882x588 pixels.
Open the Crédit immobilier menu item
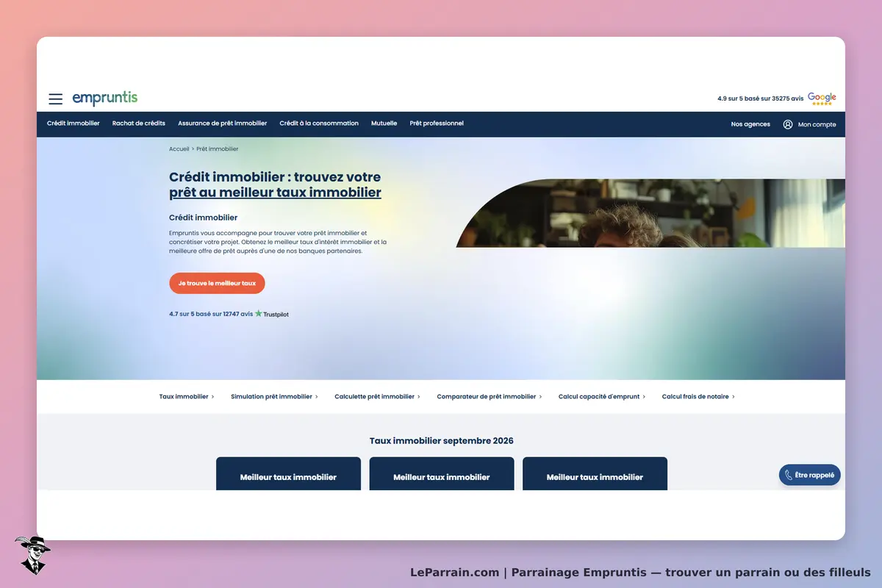73,123
